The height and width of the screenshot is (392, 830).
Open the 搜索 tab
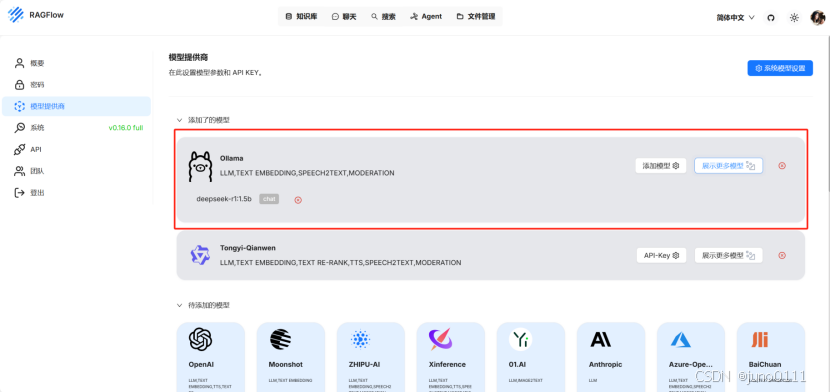coord(383,16)
